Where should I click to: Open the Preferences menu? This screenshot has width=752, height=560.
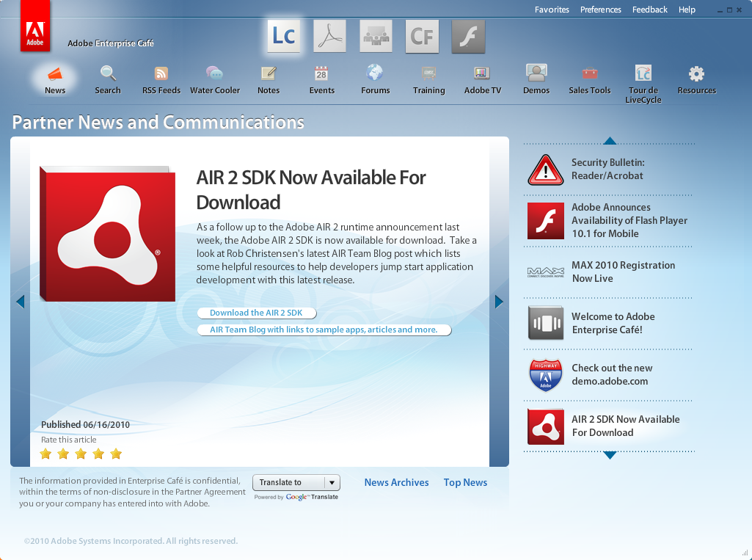coord(600,10)
